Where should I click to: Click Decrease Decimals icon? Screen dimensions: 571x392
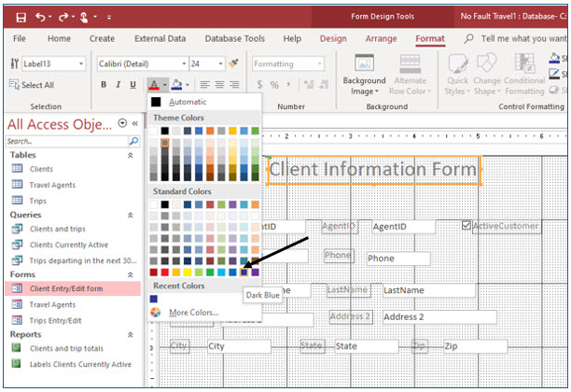point(324,85)
